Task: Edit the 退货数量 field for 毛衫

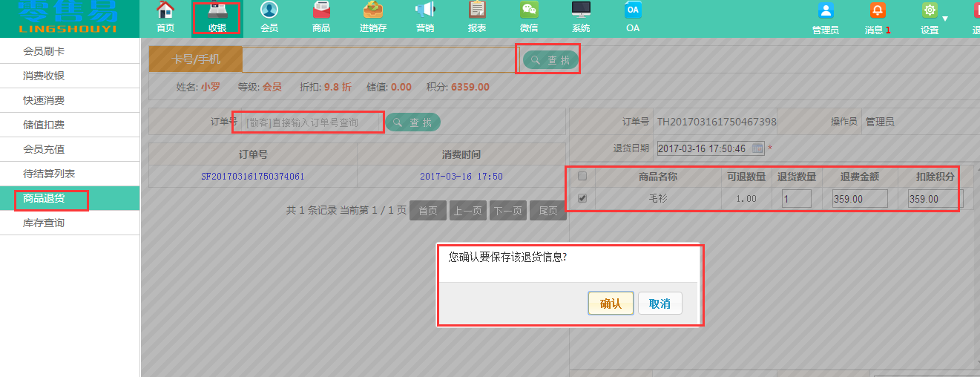Action: pos(796,199)
